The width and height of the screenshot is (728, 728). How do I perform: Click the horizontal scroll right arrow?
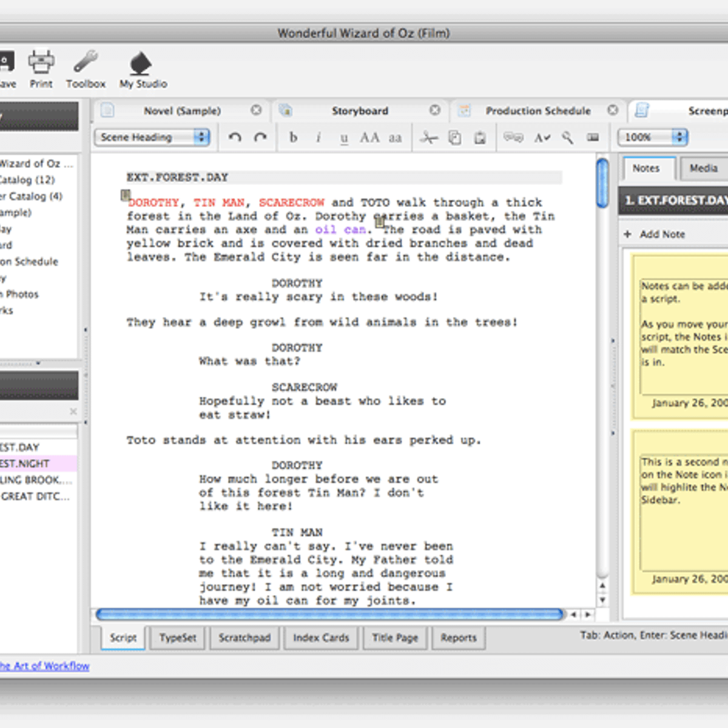pyautogui.click(x=587, y=615)
